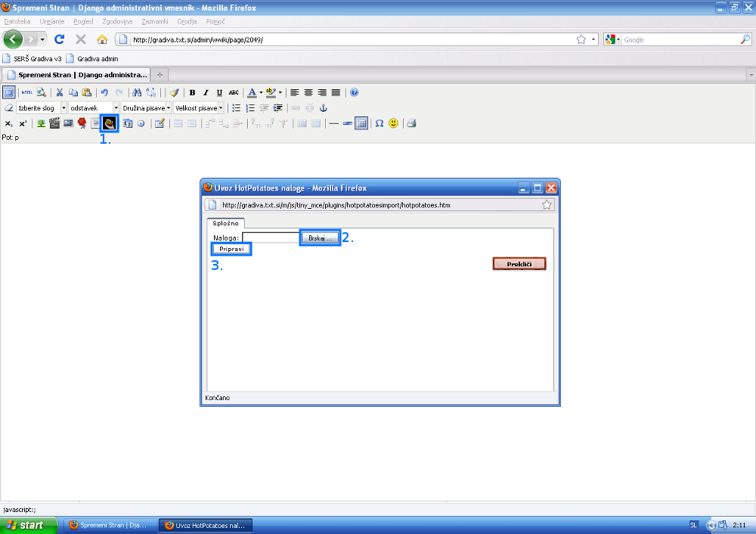Open find with the binoculars icon
The width and height of the screenshot is (756, 534).
tap(137, 92)
